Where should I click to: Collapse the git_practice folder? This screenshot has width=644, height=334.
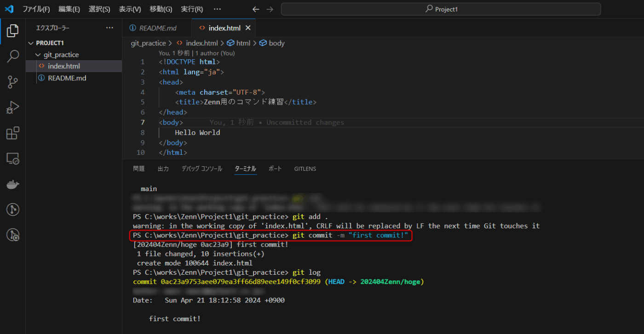point(74,55)
